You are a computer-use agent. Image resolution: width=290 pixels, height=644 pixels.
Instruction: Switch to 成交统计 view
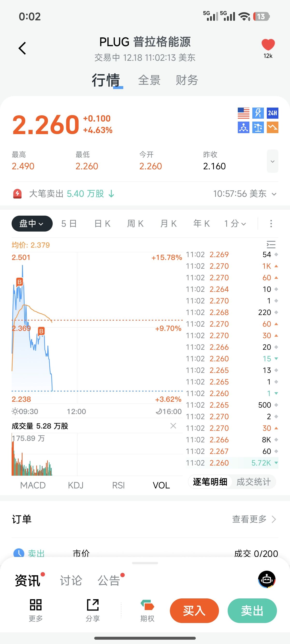[x=254, y=482]
